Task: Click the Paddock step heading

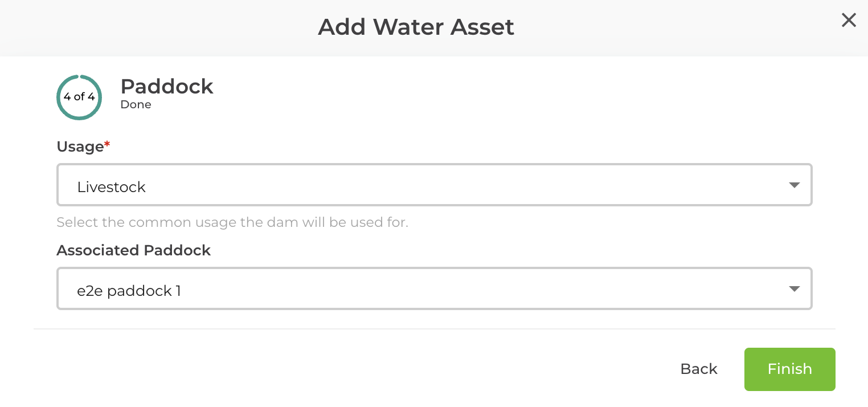Action: click(x=167, y=87)
